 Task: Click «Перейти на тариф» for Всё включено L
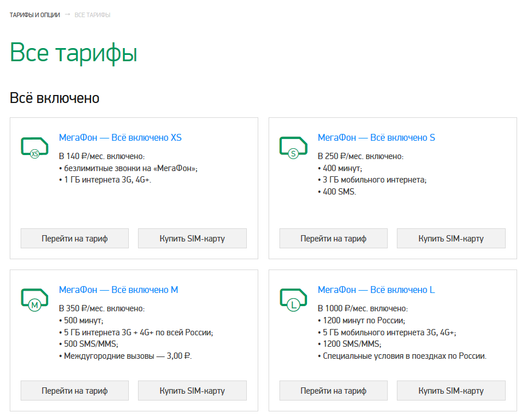click(x=333, y=391)
